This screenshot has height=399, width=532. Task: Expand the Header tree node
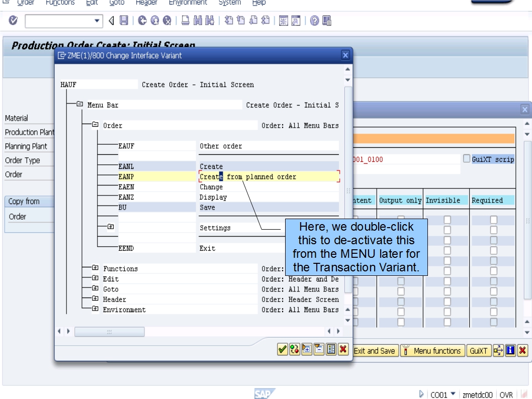point(96,298)
